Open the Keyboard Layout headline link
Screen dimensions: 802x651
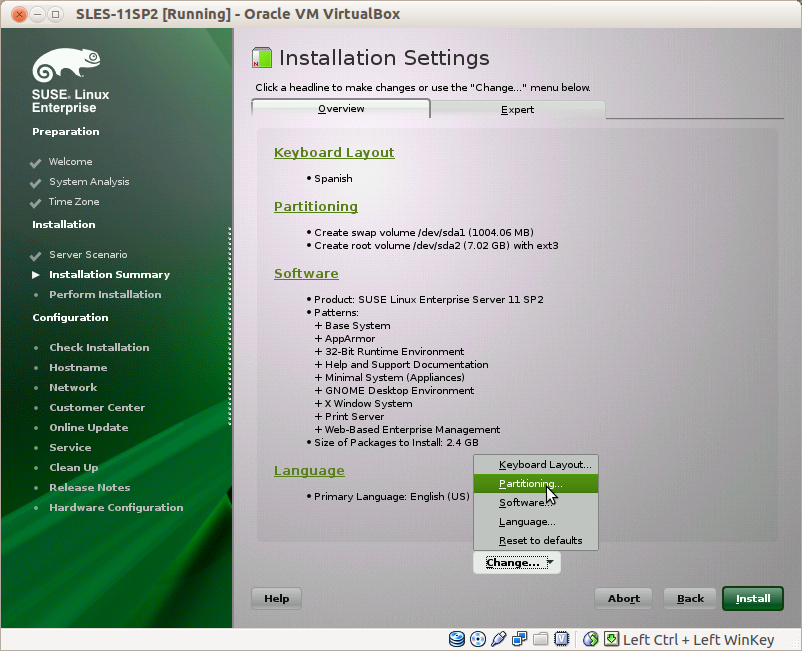334,152
